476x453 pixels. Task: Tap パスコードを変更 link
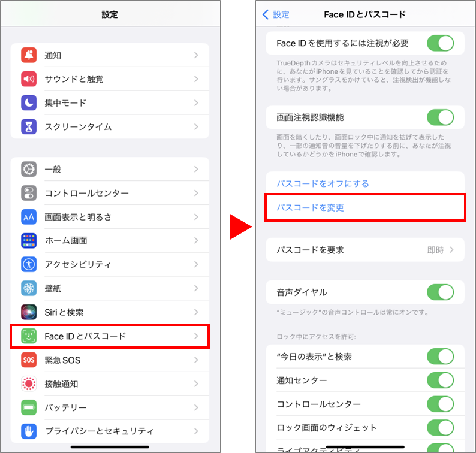coord(310,207)
